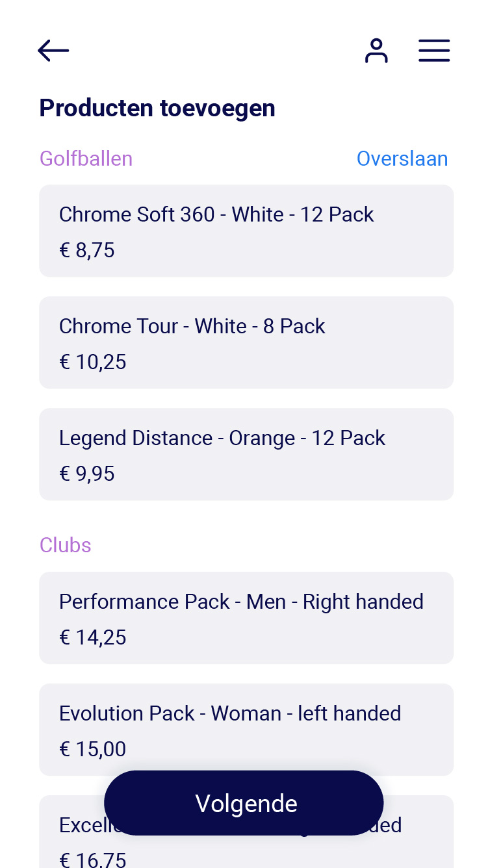488x868 pixels.
Task: Add Legend Distance Orange 12 Pack
Action: tap(246, 455)
